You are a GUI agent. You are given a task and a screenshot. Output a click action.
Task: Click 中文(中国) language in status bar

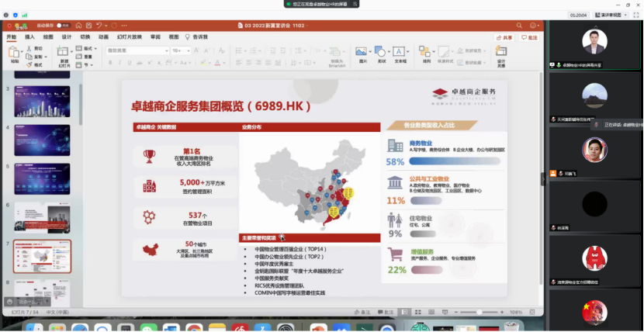pyautogui.click(x=57, y=313)
